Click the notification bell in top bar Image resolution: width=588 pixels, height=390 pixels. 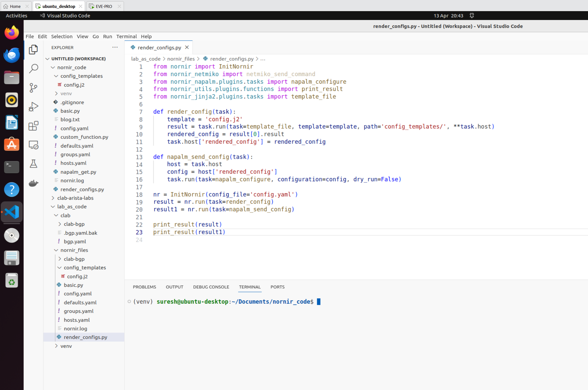click(472, 16)
